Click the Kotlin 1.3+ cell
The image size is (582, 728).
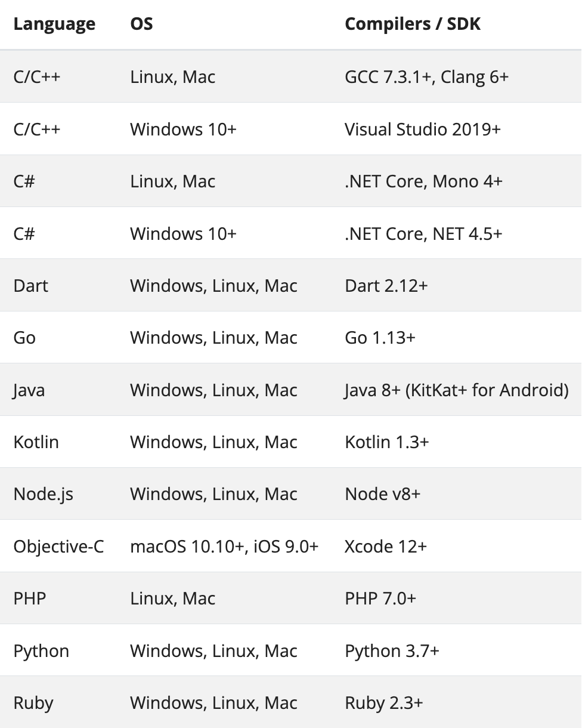point(386,442)
